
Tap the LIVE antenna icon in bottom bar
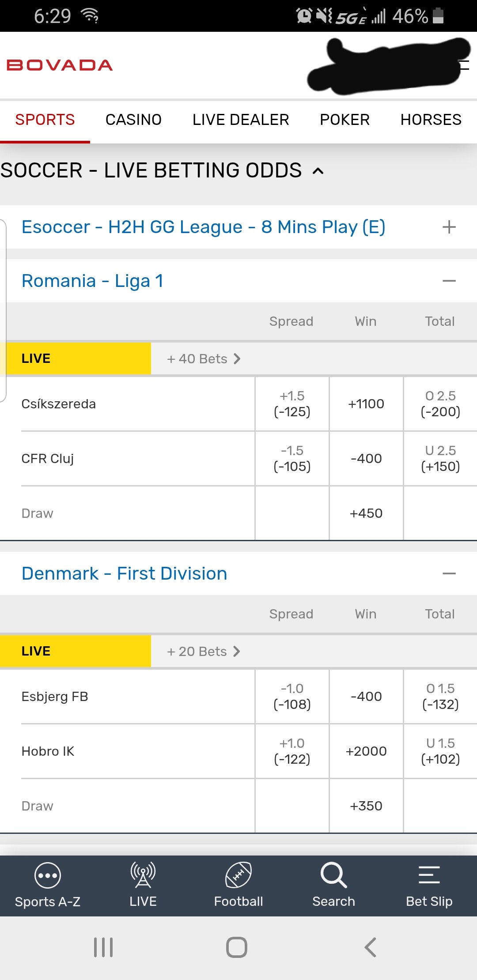tap(143, 875)
